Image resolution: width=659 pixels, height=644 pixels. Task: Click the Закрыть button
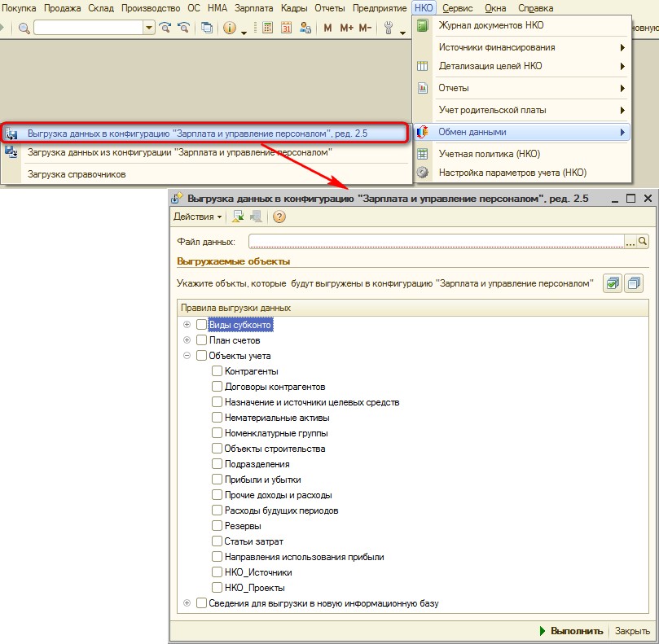pyautogui.click(x=632, y=630)
